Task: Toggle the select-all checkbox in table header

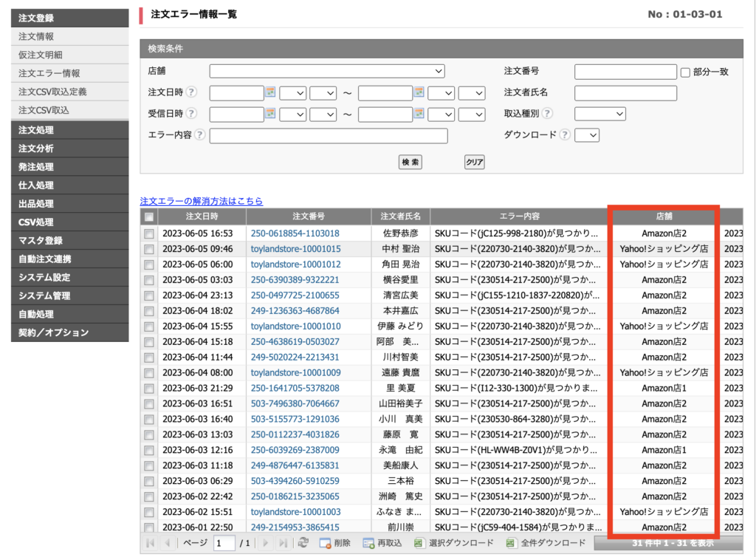Action: (x=149, y=217)
